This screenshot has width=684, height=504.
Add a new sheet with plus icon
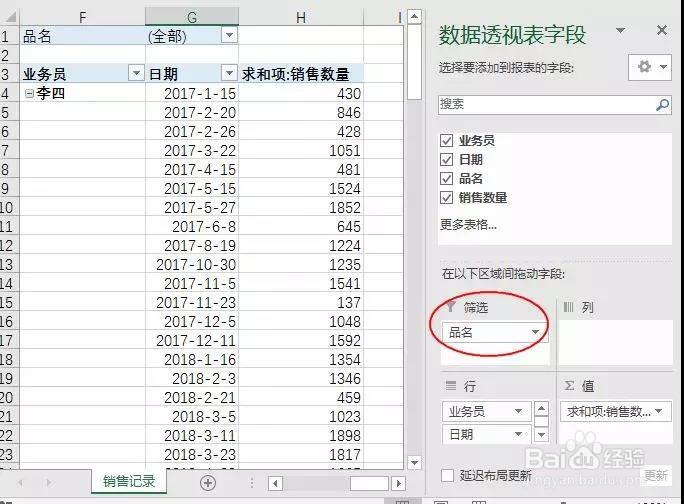point(208,483)
